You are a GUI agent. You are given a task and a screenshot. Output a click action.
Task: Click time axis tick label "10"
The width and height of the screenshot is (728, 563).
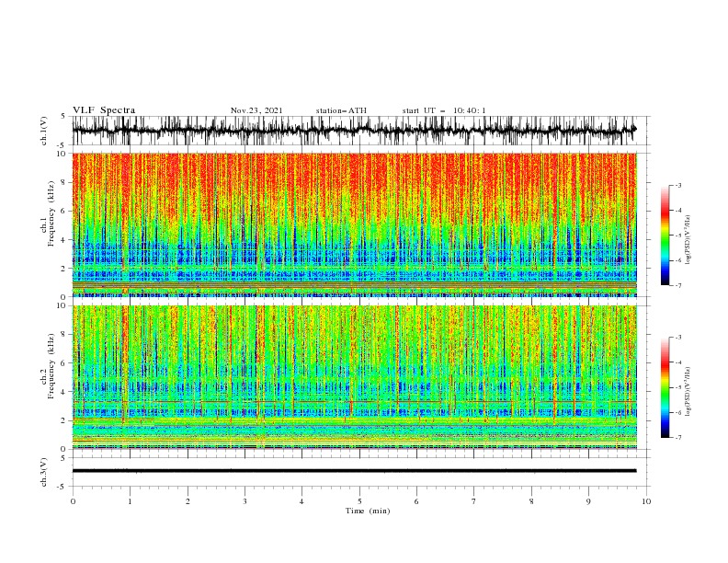pyautogui.click(x=646, y=501)
